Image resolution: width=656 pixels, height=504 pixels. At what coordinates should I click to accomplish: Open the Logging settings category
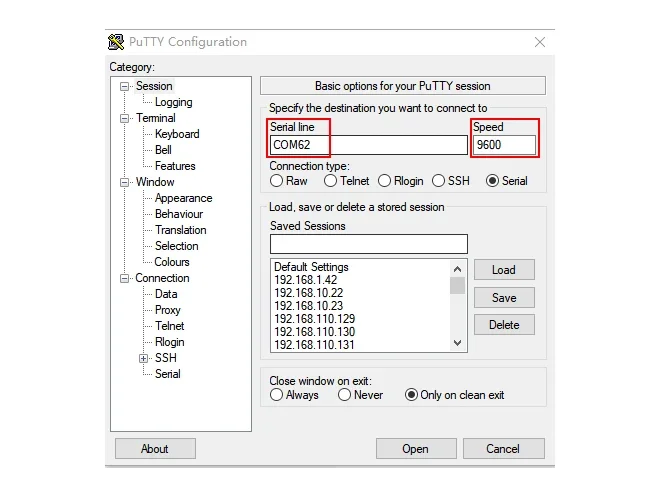(x=174, y=102)
